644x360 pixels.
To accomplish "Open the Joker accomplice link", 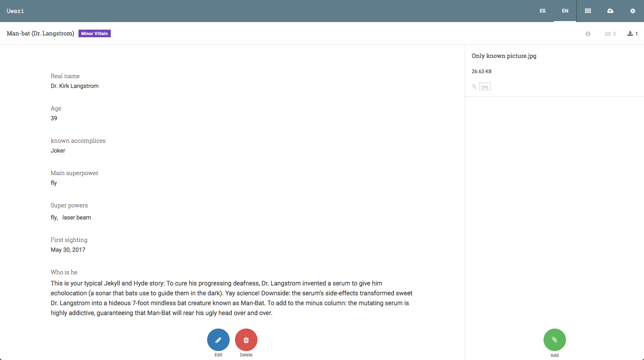I will (58, 151).
